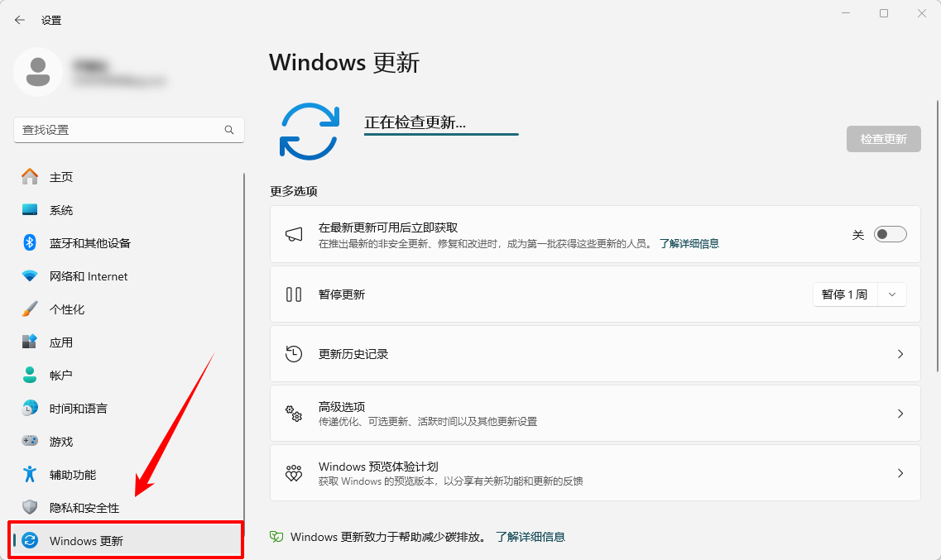Open the 更新历史记录 chevron
941x560 pixels.
pos(900,354)
